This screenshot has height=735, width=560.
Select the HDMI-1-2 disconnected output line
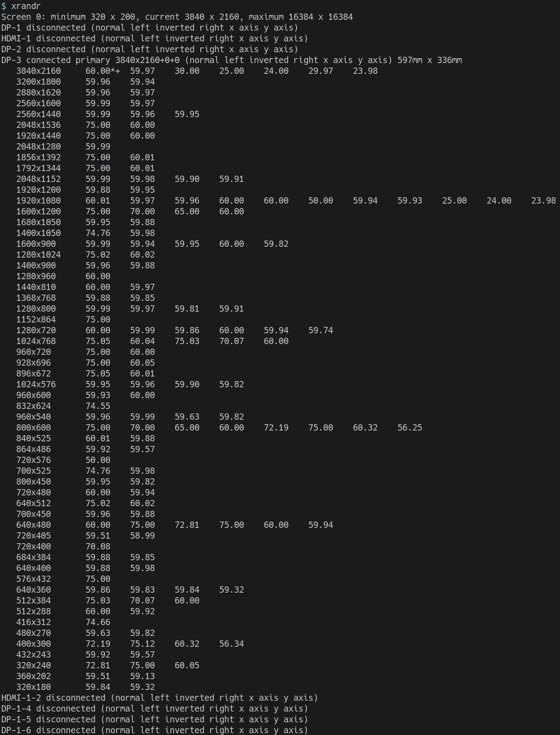159,698
